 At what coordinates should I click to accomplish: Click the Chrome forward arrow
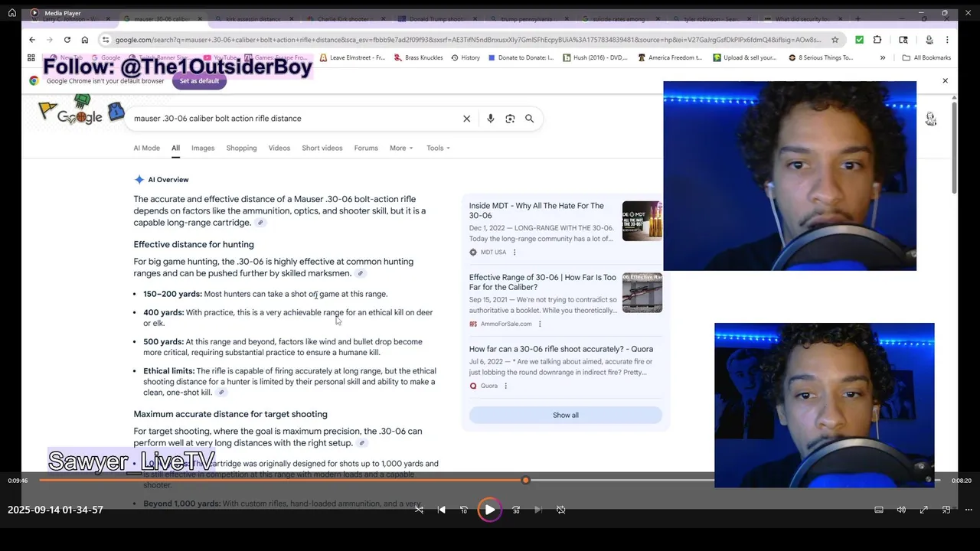tap(50, 40)
